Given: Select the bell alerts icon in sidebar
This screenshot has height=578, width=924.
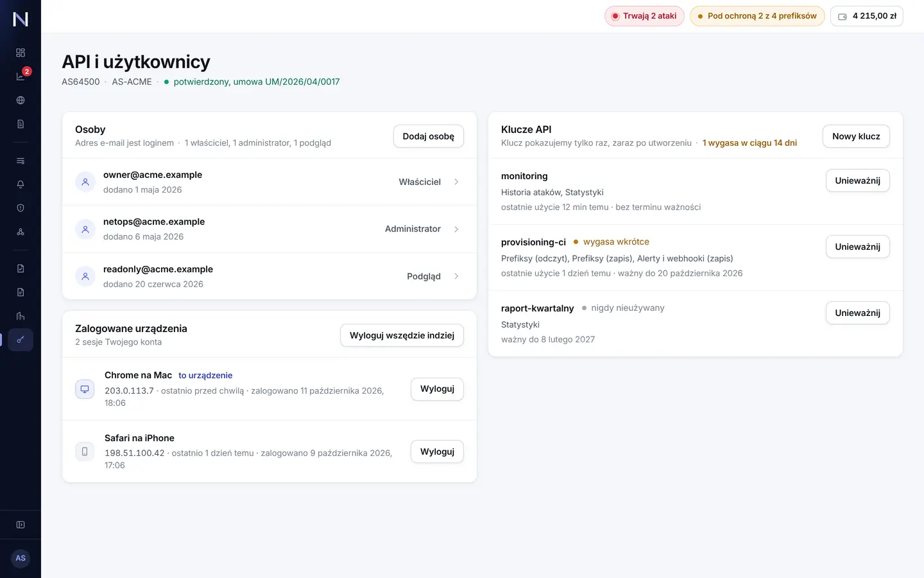Looking at the screenshot, I should [x=21, y=184].
